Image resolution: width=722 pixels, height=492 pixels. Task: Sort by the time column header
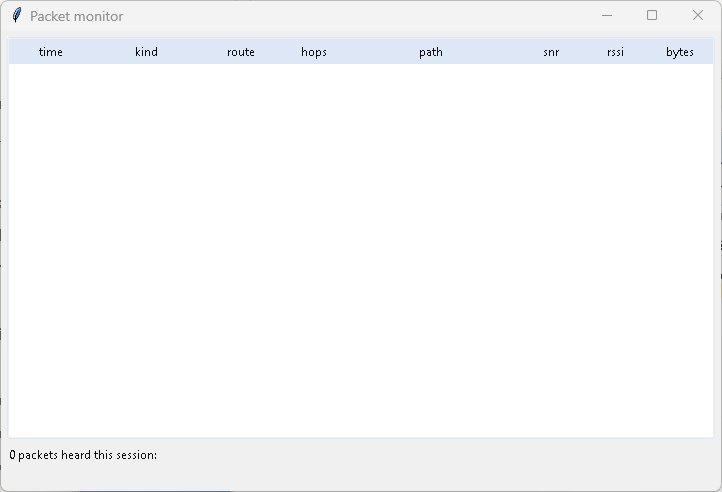point(51,52)
